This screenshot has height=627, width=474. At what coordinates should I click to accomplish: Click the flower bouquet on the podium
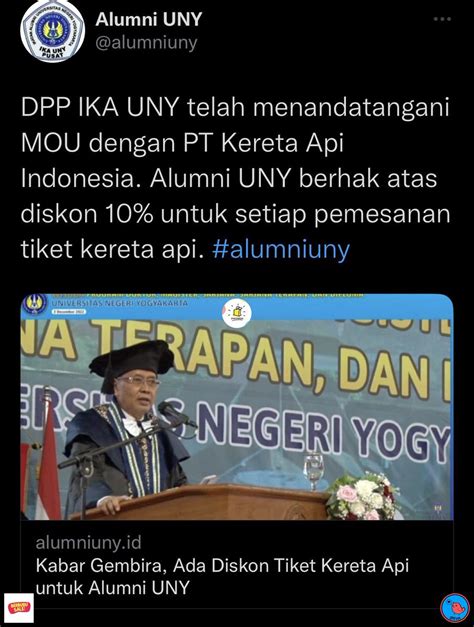[x=363, y=496]
